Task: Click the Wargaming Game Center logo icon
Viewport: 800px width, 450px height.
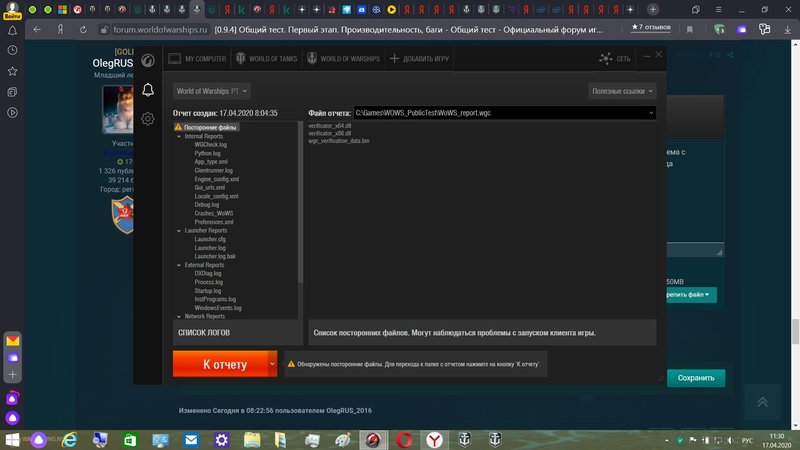Action: point(148,60)
